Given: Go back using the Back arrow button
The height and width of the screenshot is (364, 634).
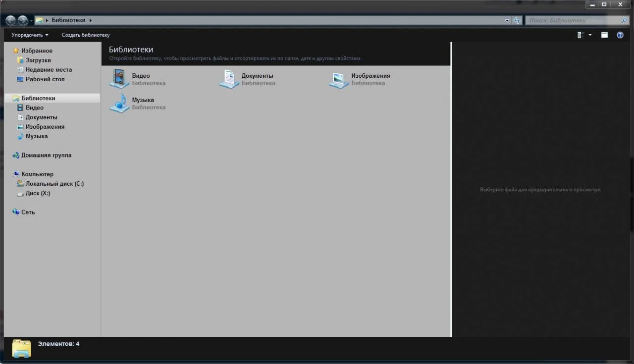Looking at the screenshot, I should coord(10,20).
